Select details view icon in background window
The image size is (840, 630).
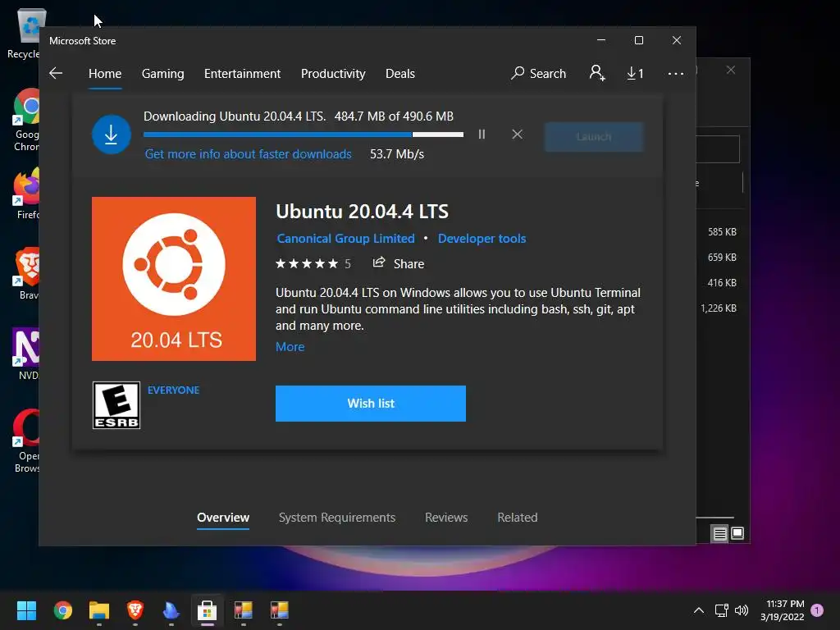tap(719, 533)
